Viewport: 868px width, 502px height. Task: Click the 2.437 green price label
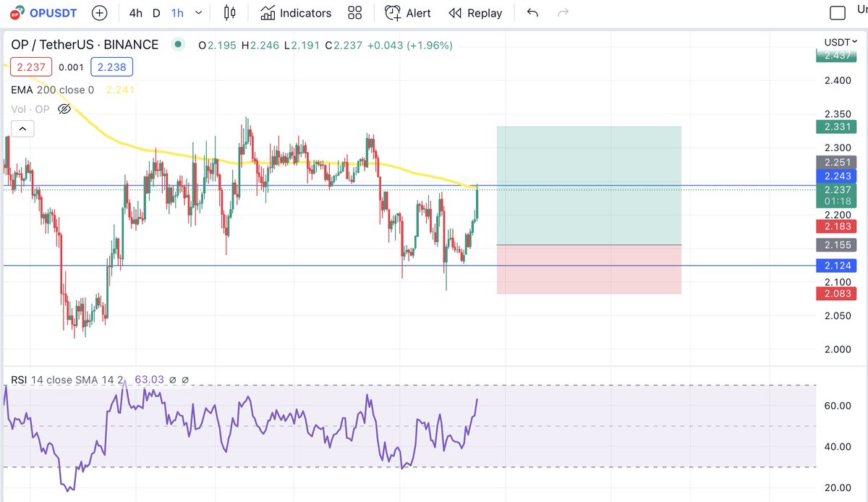pos(836,56)
